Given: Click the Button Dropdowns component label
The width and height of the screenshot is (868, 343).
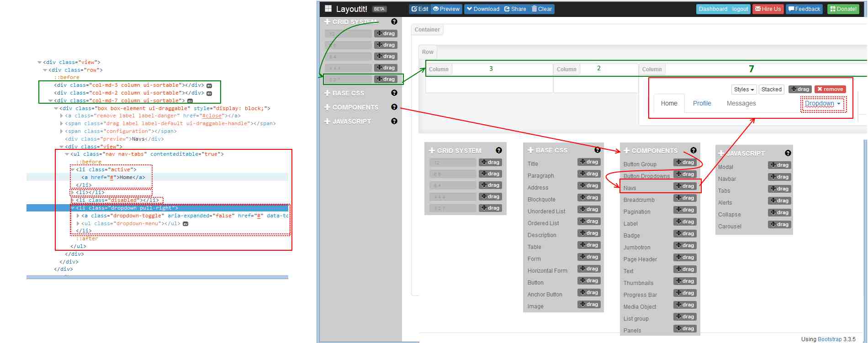Looking at the screenshot, I should click(x=646, y=176).
